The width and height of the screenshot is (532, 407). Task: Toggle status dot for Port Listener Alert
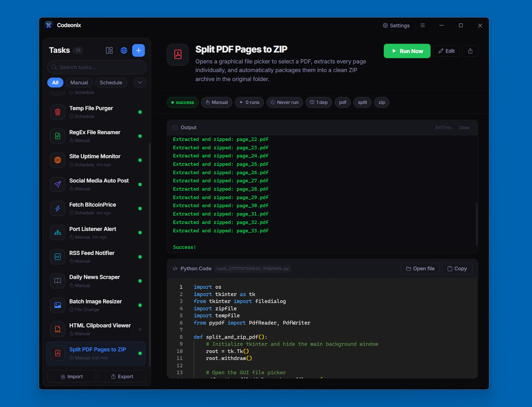pos(140,232)
